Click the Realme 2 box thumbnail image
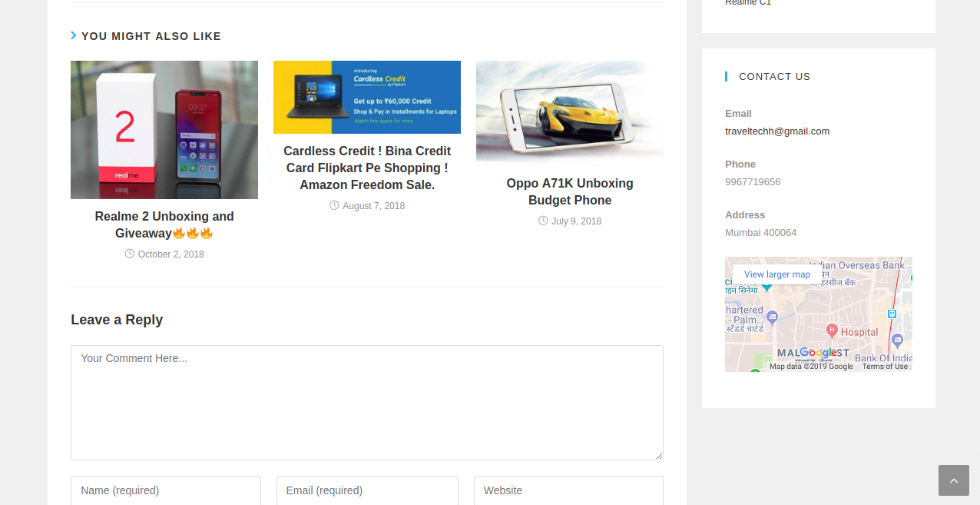The image size is (980, 505). tap(164, 130)
